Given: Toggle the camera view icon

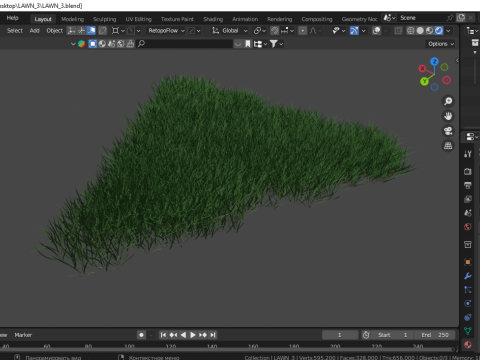Looking at the screenshot, I should click(x=448, y=131).
